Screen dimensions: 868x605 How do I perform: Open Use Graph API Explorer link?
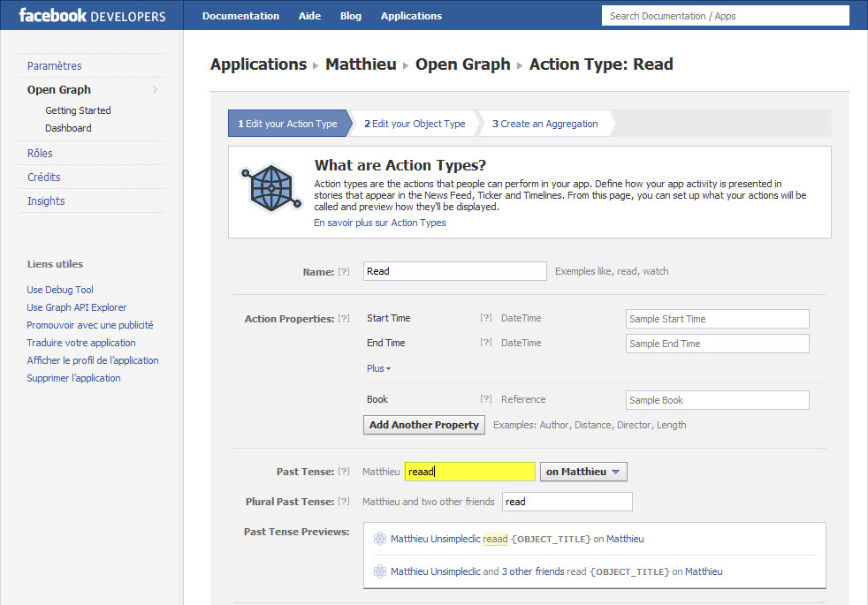point(76,307)
